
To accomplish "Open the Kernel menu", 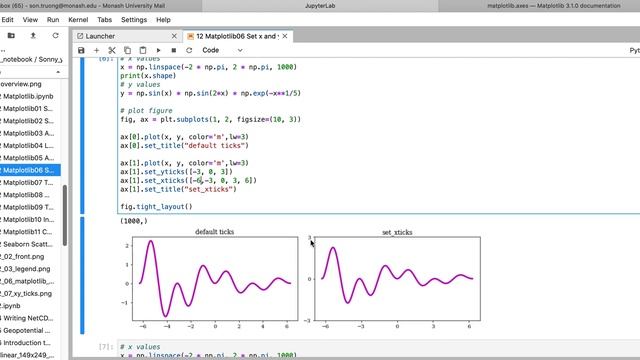I will [78, 20].
